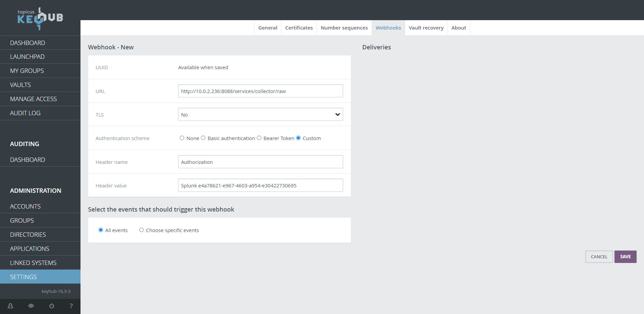Select Basic authentication scheme

(x=203, y=138)
